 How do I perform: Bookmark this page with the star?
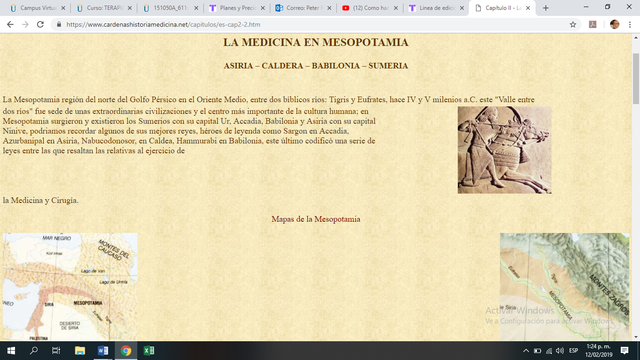573,24
